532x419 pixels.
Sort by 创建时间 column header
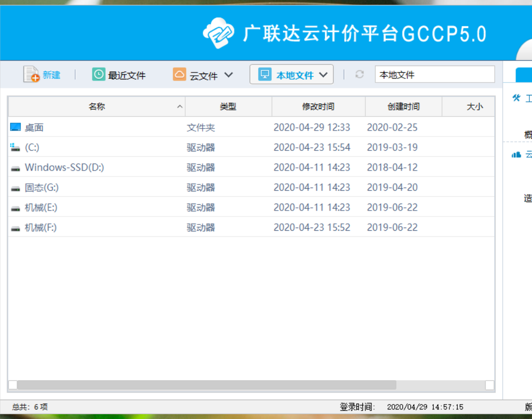point(403,107)
